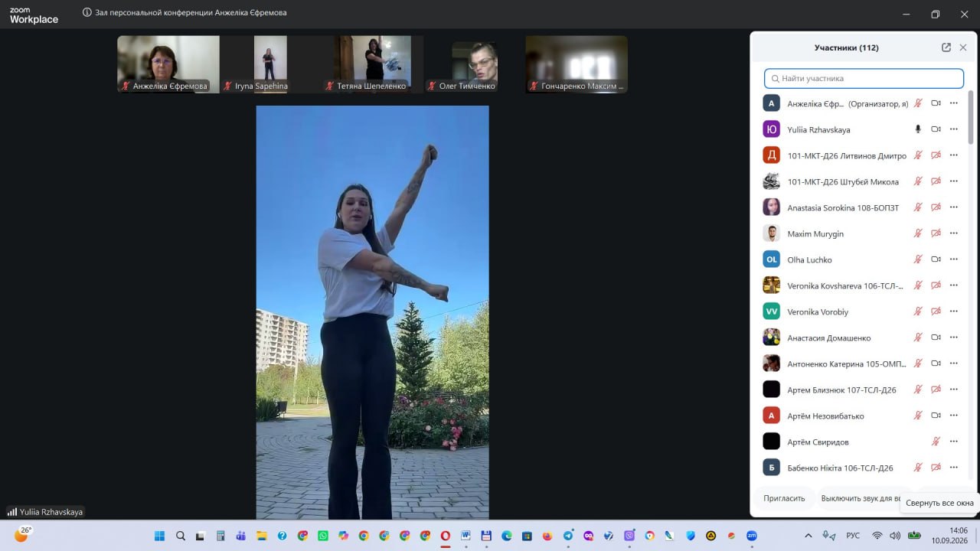Toggle video for Артём Незовибатько
Screen dimensions: 980x551
pyautogui.click(x=936, y=416)
